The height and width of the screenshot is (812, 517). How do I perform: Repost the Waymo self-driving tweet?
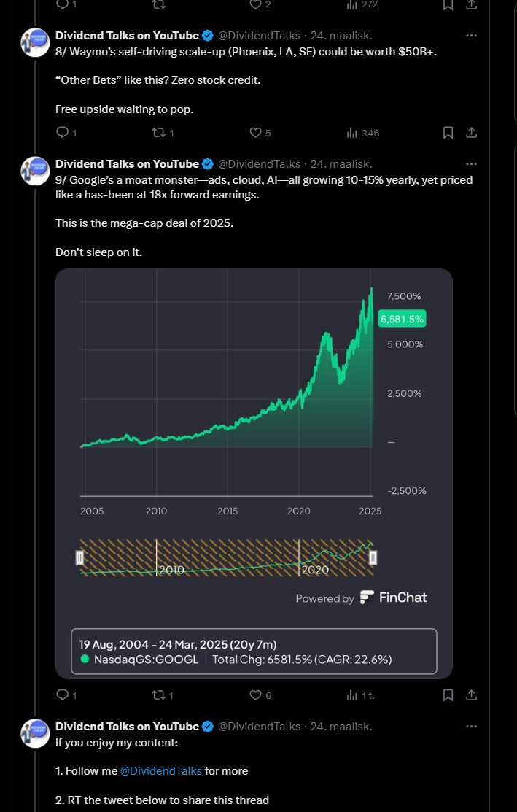click(163, 133)
